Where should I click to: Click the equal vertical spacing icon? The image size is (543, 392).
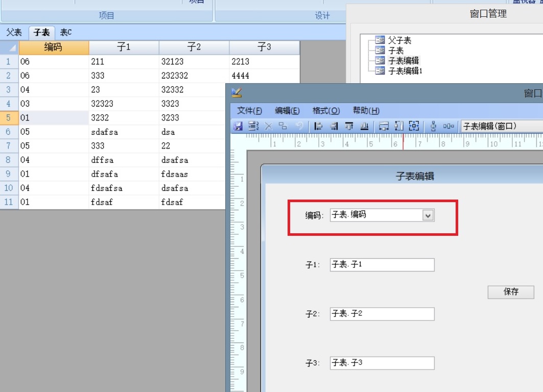click(x=434, y=126)
